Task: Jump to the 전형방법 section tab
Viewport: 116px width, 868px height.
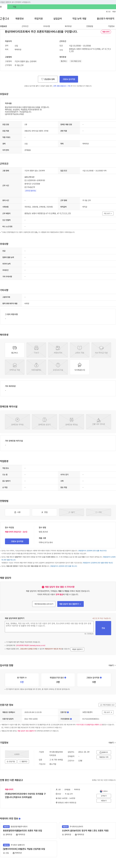Action: tap(90, 26)
